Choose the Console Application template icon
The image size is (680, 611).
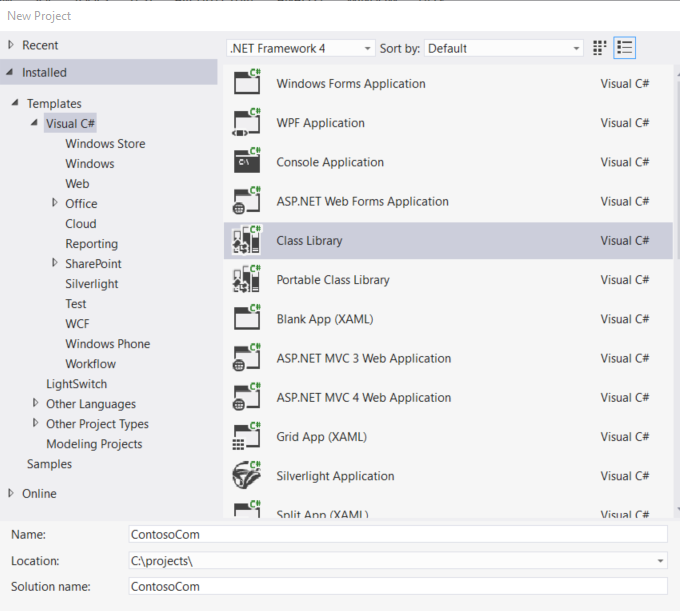pyautogui.click(x=246, y=162)
